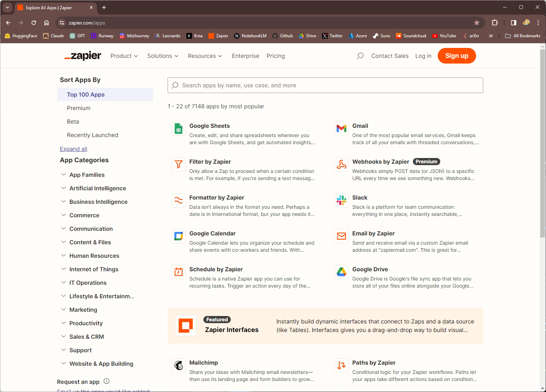Click the Expand all link
Image resolution: width=546 pixels, height=392 pixels.
[x=73, y=149]
